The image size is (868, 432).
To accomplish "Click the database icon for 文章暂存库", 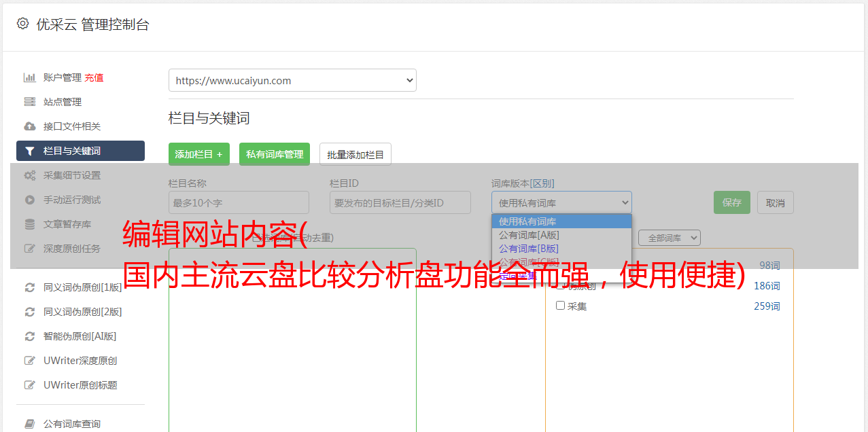I will click(30, 224).
